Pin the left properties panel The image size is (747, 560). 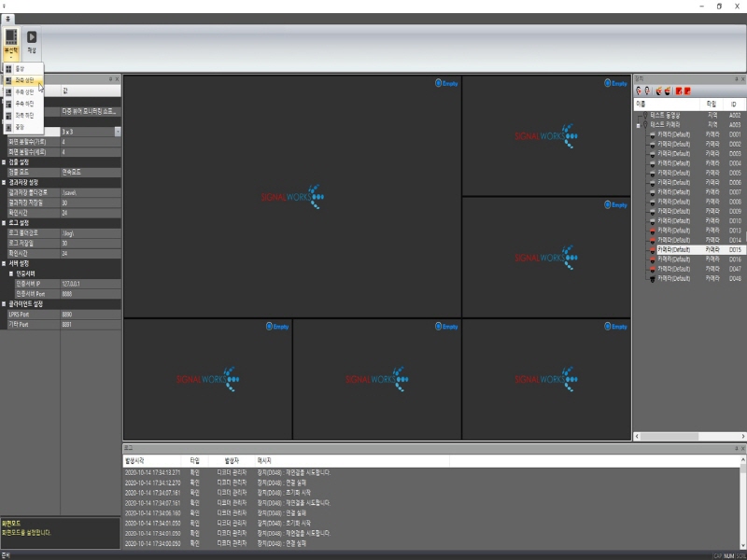coord(110,79)
